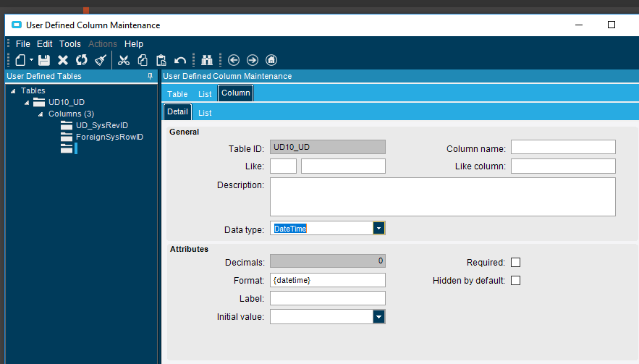Click the Delete X toolbar icon
Screen dimensions: 639x364
click(x=63, y=60)
